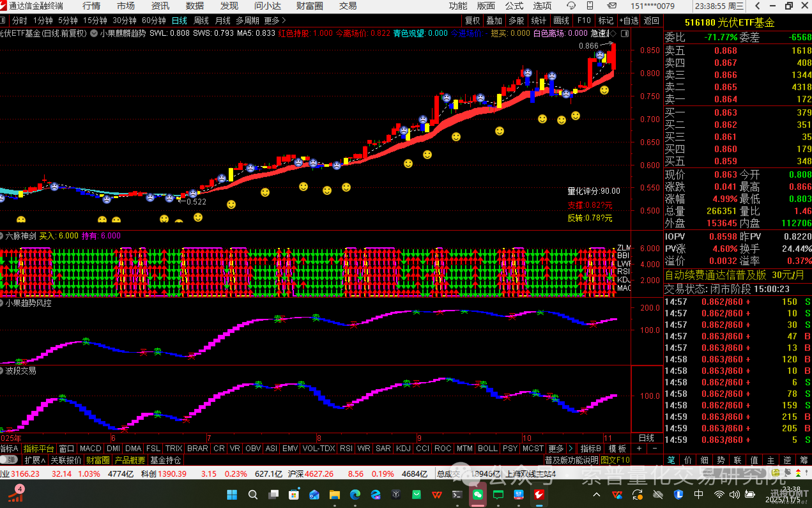
Task: Open the 图文F10 link
Action: point(615,460)
